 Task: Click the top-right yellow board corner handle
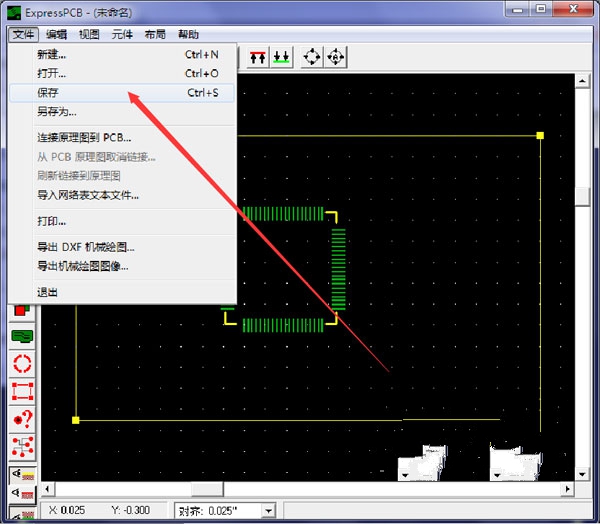click(x=540, y=135)
